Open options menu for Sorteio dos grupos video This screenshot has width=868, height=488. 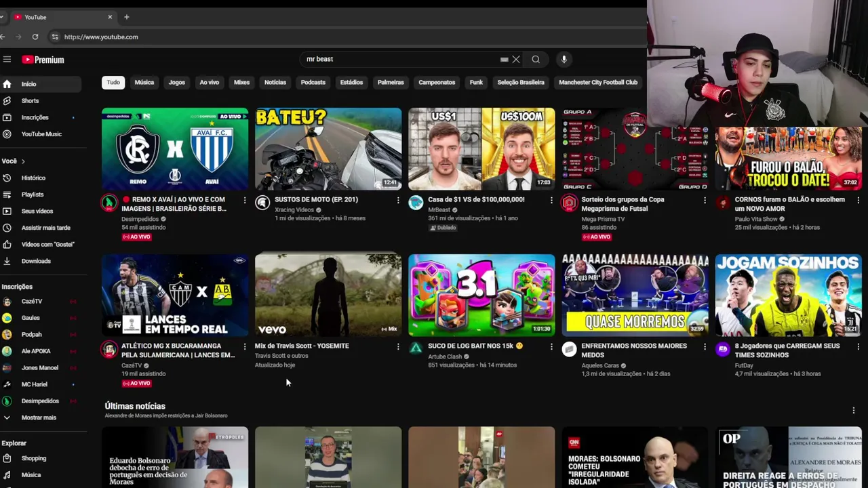705,201
